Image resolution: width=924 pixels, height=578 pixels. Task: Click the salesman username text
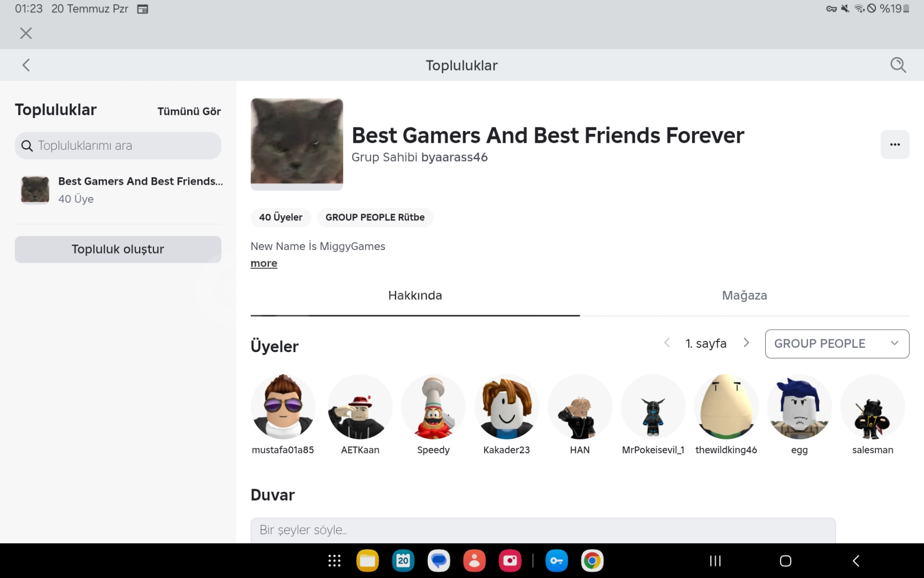[x=873, y=450]
